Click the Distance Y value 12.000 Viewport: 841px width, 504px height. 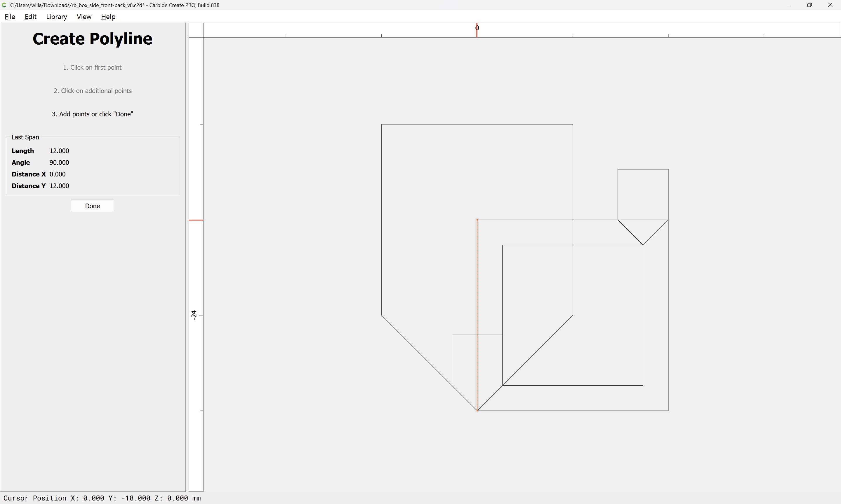(59, 186)
